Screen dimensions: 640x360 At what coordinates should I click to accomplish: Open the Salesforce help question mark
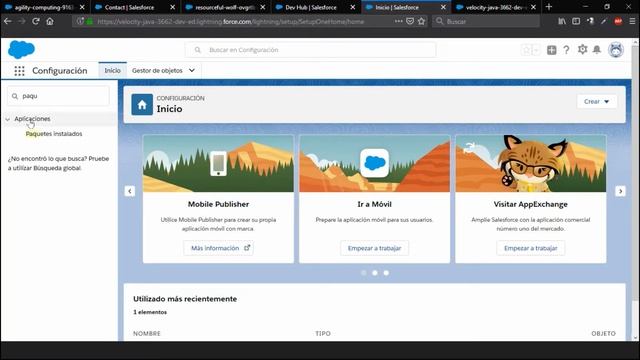(566, 50)
